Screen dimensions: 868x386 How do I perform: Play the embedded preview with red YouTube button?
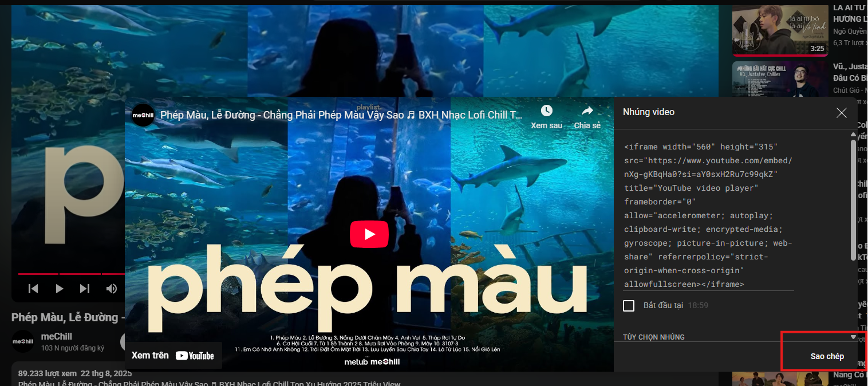tap(369, 234)
